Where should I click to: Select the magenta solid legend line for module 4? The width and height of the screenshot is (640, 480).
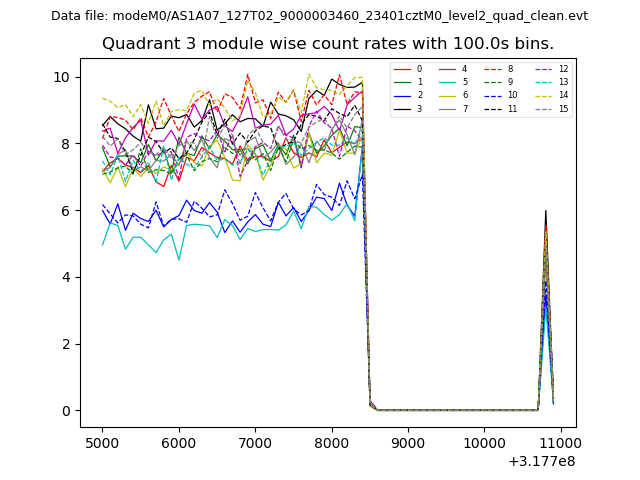[447, 69]
